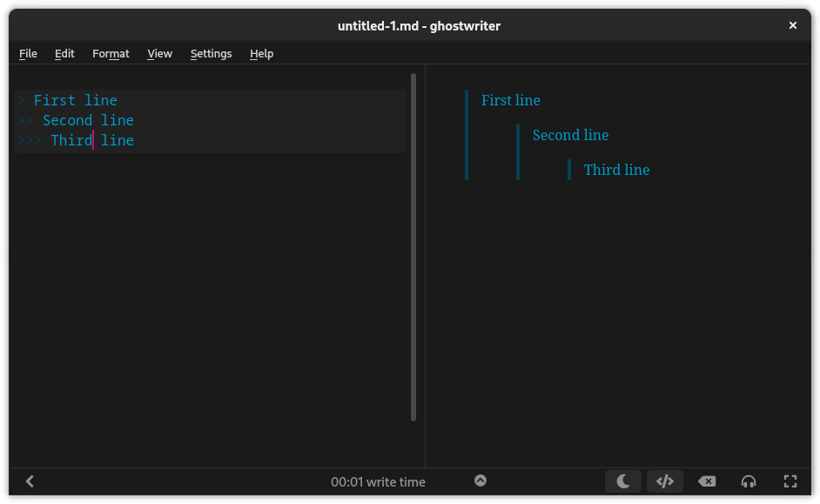The width and height of the screenshot is (820, 504).
Task: Place cursor on the Third line blockquote
Action: coord(91,140)
